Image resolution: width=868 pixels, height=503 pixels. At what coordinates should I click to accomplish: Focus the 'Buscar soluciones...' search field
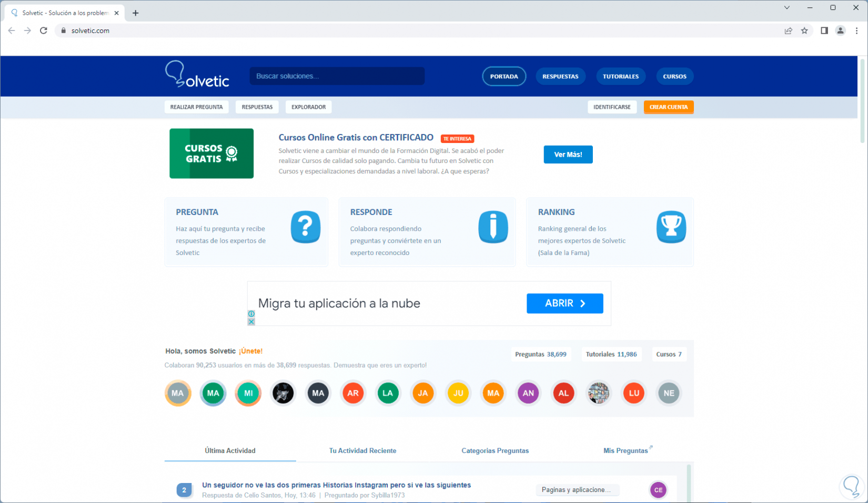click(x=337, y=76)
